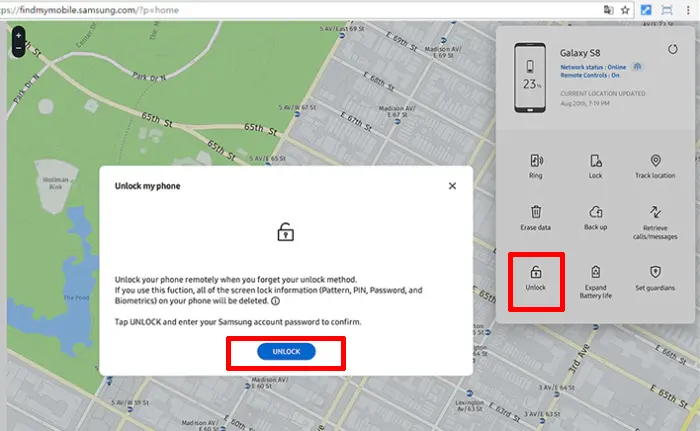The width and height of the screenshot is (700, 431).
Task: Open Track location feature
Action: [655, 161]
